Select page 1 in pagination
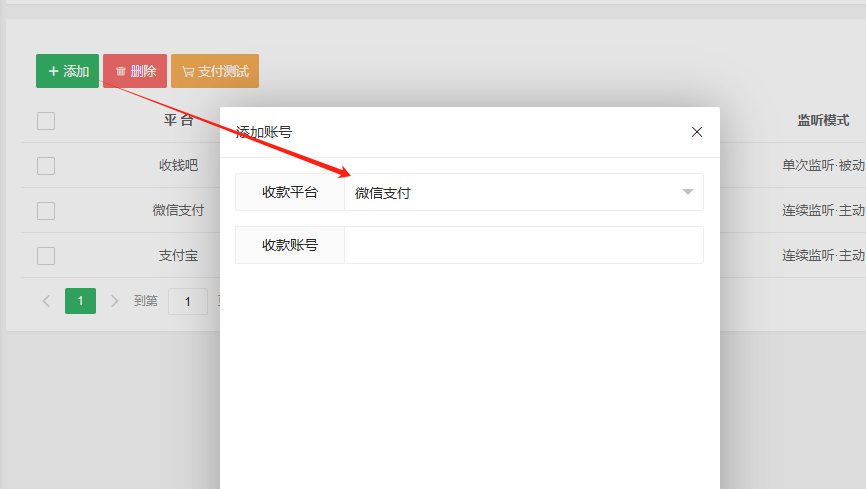Screen dimensions: 866x489 point(80,301)
